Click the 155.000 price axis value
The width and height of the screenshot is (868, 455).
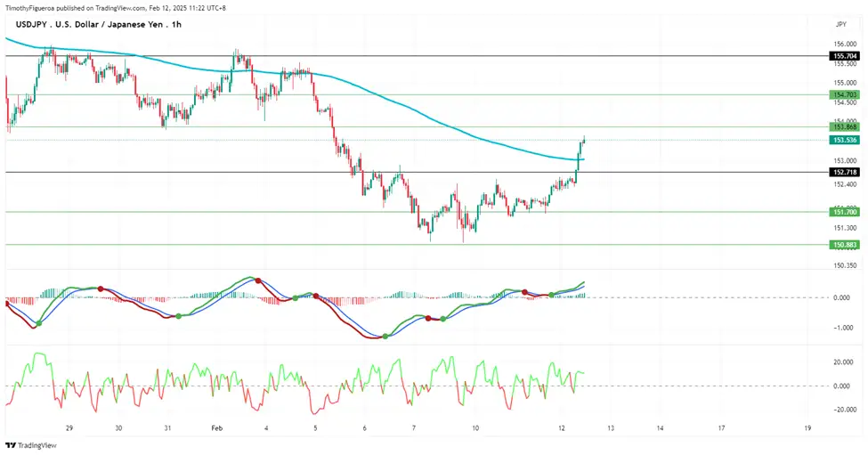(x=845, y=83)
